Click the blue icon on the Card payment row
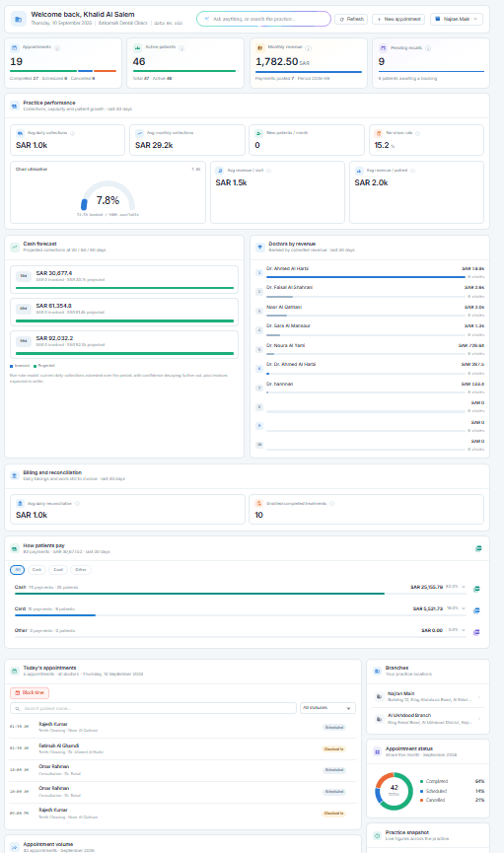This screenshot has height=853, width=504. click(x=476, y=610)
